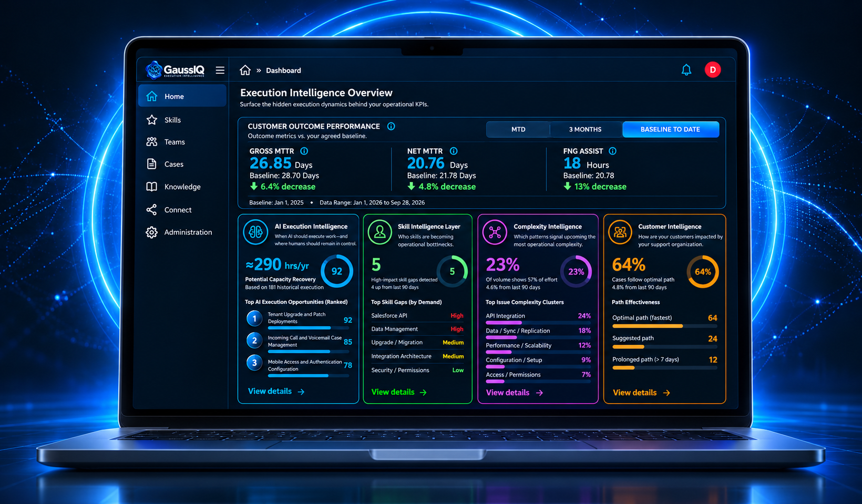Screen dimensions: 862x504
Task: Click the Teams people icon
Action: pyautogui.click(x=152, y=142)
